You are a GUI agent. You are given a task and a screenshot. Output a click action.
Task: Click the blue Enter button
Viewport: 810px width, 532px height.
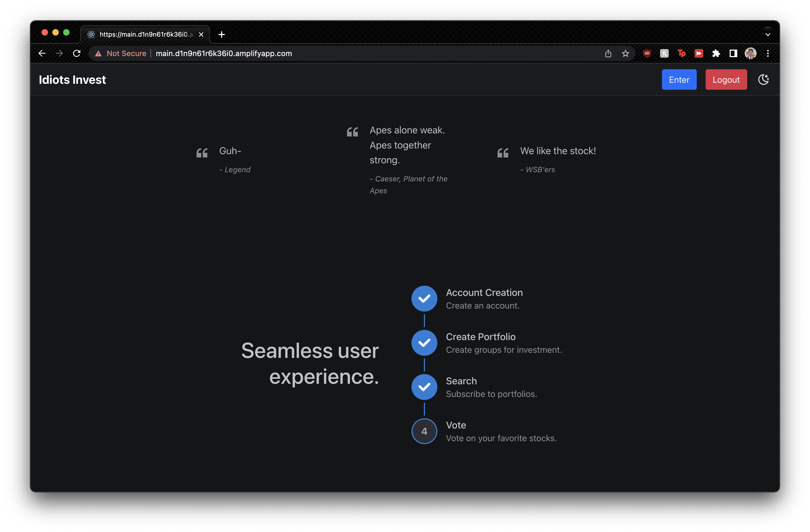pos(679,80)
